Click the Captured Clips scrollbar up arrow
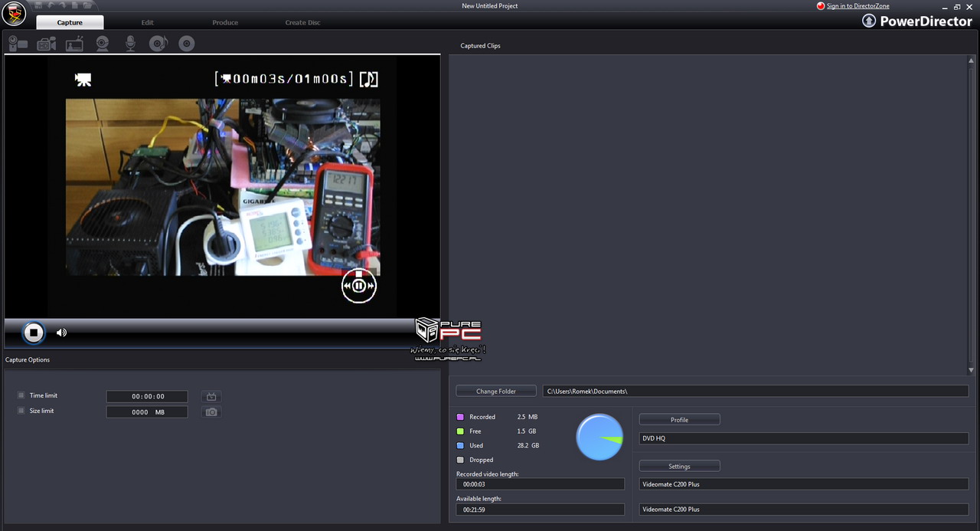 pos(972,59)
